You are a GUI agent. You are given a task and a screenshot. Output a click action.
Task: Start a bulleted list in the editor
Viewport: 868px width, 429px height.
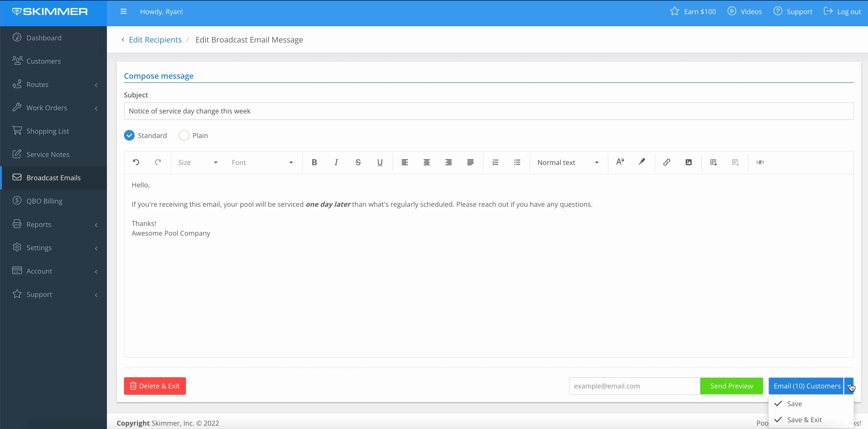coord(517,162)
